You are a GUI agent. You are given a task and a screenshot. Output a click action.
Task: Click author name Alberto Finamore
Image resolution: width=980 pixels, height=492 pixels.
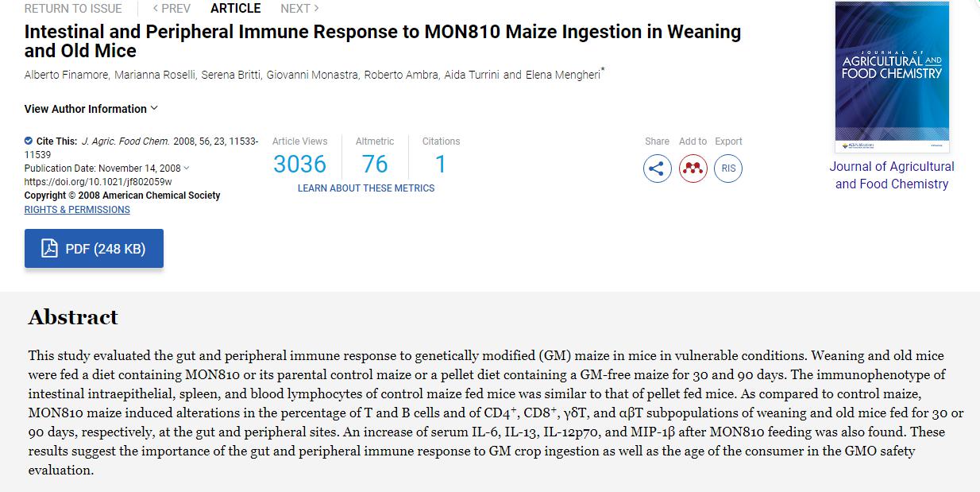67,76
